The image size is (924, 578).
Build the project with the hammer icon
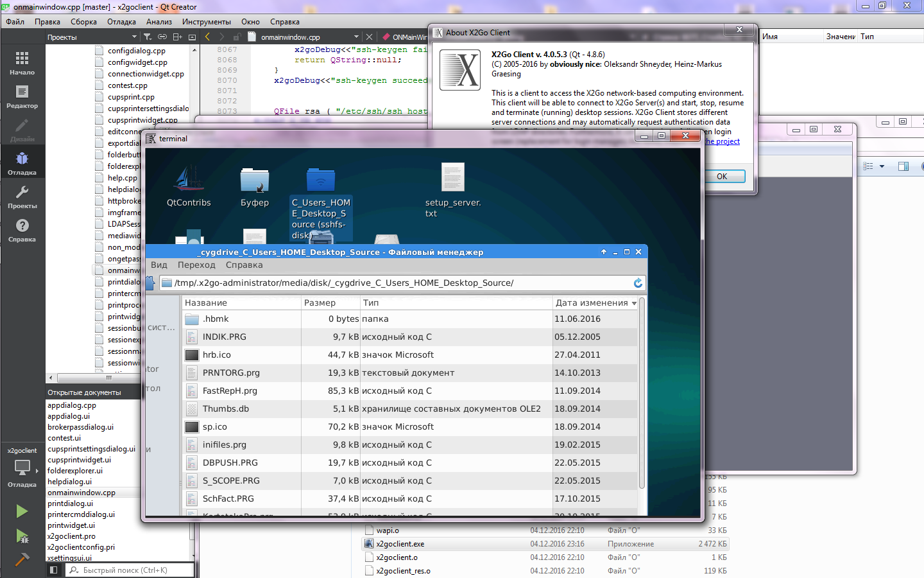22,559
